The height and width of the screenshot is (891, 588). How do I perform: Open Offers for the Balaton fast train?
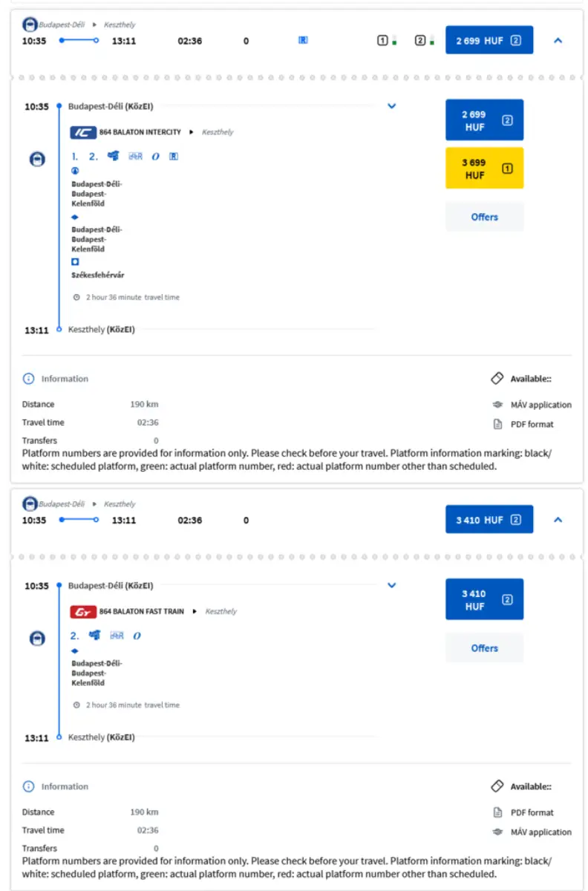[484, 648]
